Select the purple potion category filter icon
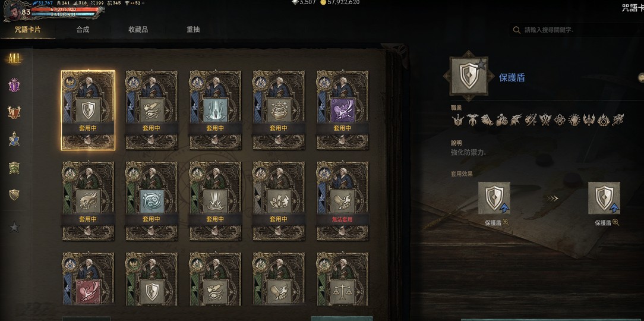Image resolution: width=644 pixels, height=321 pixels. coord(14,85)
